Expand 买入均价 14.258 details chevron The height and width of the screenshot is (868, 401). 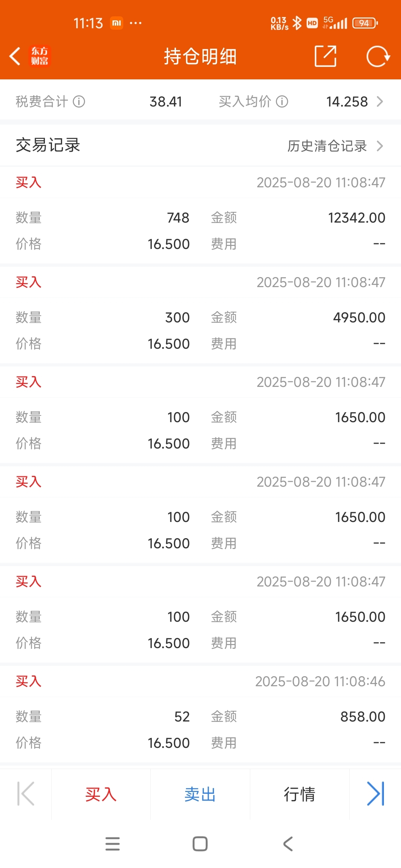click(x=379, y=101)
